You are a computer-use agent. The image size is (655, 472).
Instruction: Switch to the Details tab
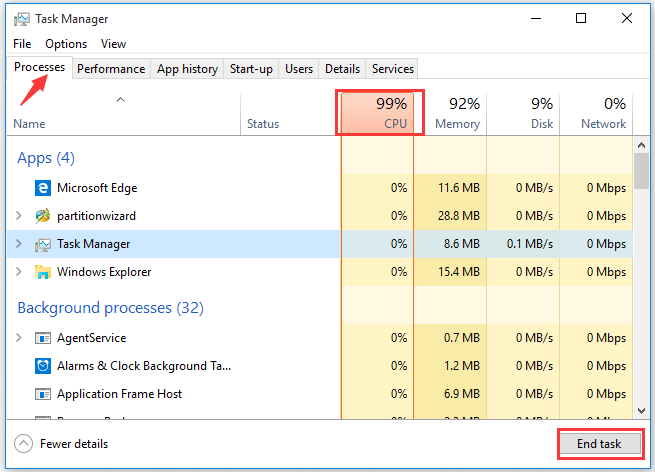[342, 69]
